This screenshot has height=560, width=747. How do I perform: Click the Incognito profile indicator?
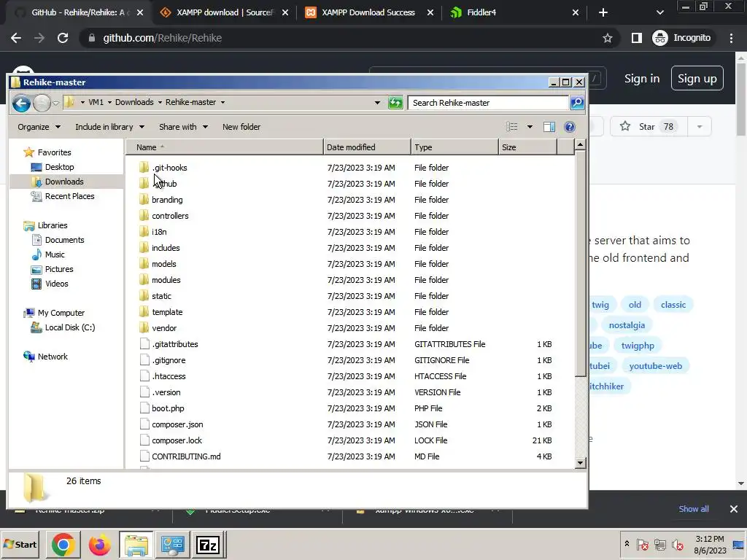682,38
